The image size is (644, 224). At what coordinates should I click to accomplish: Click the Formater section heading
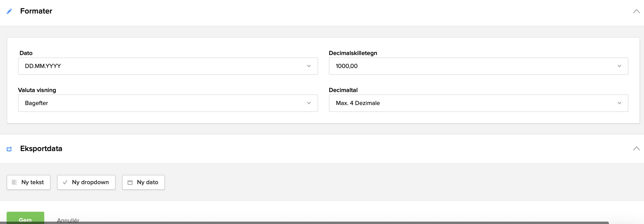point(36,11)
